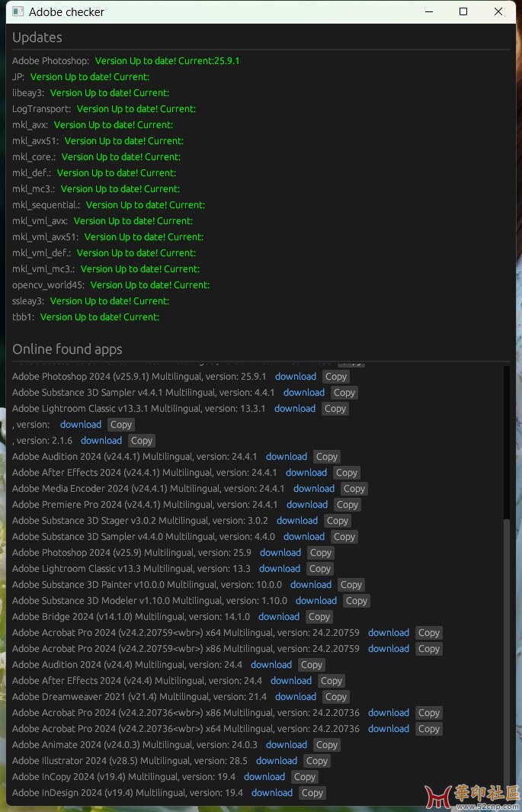Copy link for Lightroom Classic v13.3.1
Screen dimensions: 522x812
(335, 409)
